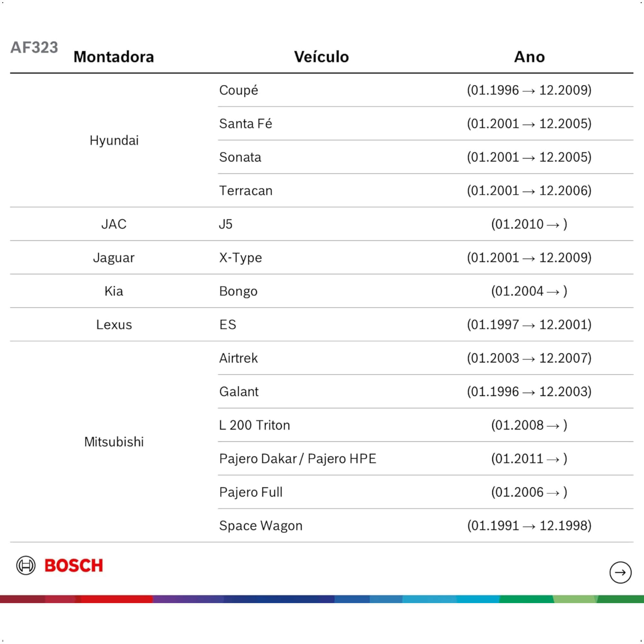The width and height of the screenshot is (644, 644).
Task: Select the Terracan vehicle row
Action: (x=425, y=191)
